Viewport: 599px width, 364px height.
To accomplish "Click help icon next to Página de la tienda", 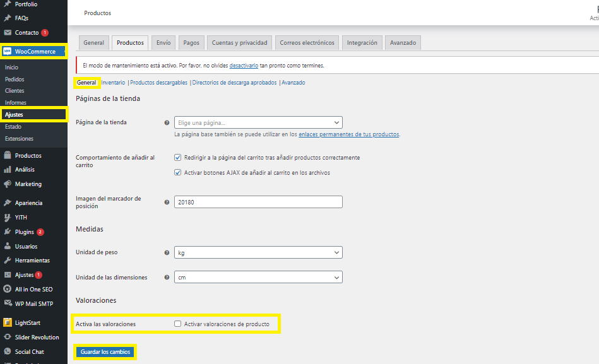I will [167, 123].
